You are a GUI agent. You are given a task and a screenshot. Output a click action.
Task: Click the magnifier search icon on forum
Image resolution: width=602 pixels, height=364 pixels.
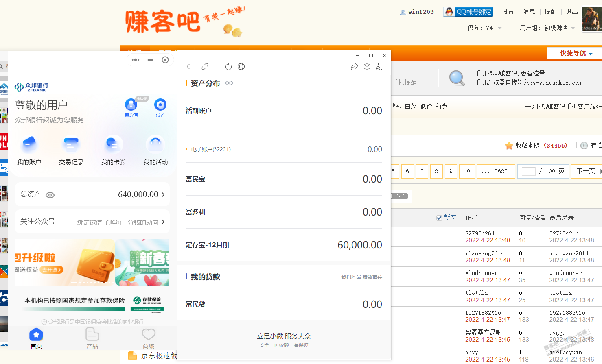pyautogui.click(x=457, y=78)
